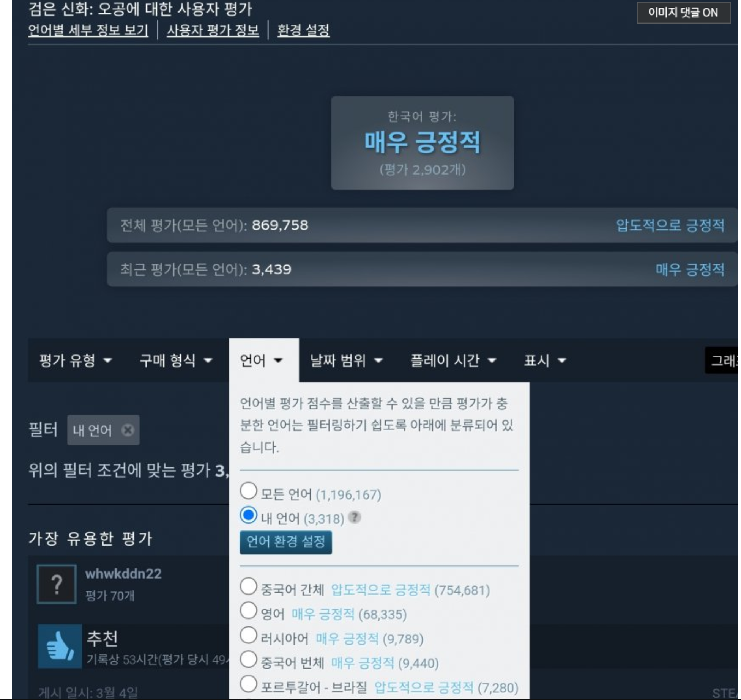Open the 구매 형식 dropdown
Screen dimensions: 741x700
(x=176, y=360)
